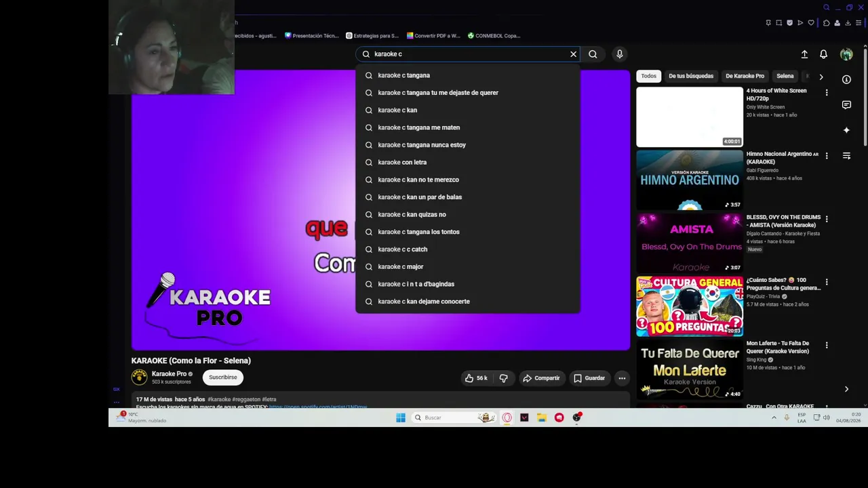Image resolution: width=868 pixels, height=488 pixels.
Task: Open options for 100 Preguntas trivia video
Action: tap(826, 282)
